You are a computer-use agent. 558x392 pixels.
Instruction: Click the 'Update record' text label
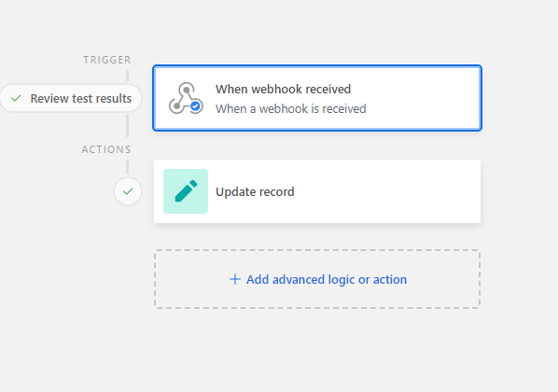click(x=255, y=192)
